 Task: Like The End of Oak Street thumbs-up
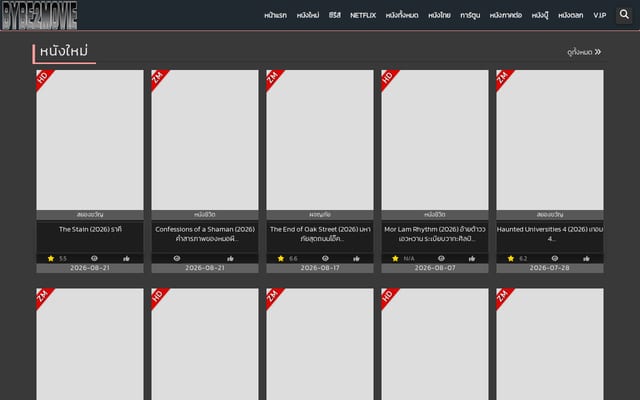pyautogui.click(x=356, y=258)
